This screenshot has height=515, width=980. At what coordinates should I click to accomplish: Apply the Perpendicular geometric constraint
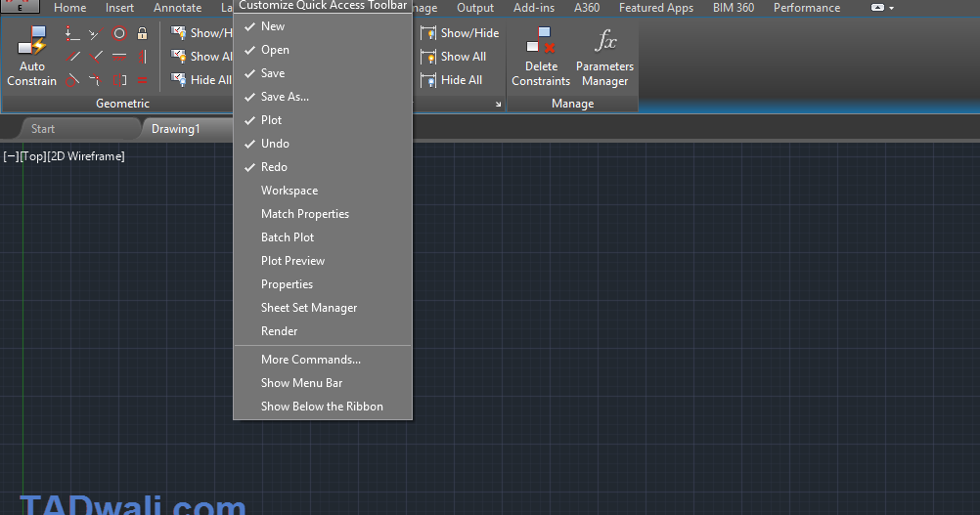(x=96, y=57)
